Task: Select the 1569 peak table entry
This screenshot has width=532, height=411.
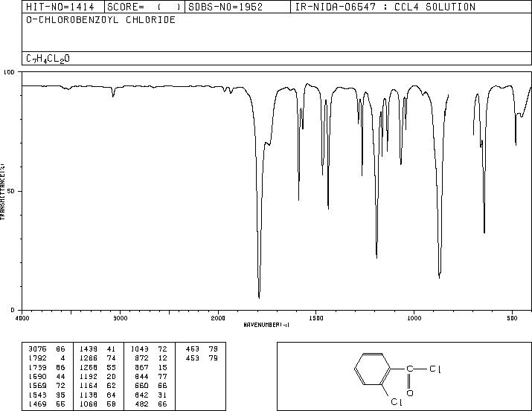Action: 37,386
